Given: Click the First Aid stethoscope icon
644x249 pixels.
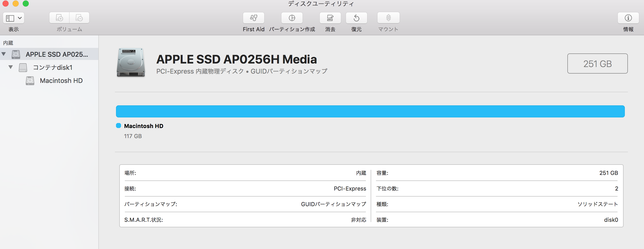Looking at the screenshot, I should point(253,18).
